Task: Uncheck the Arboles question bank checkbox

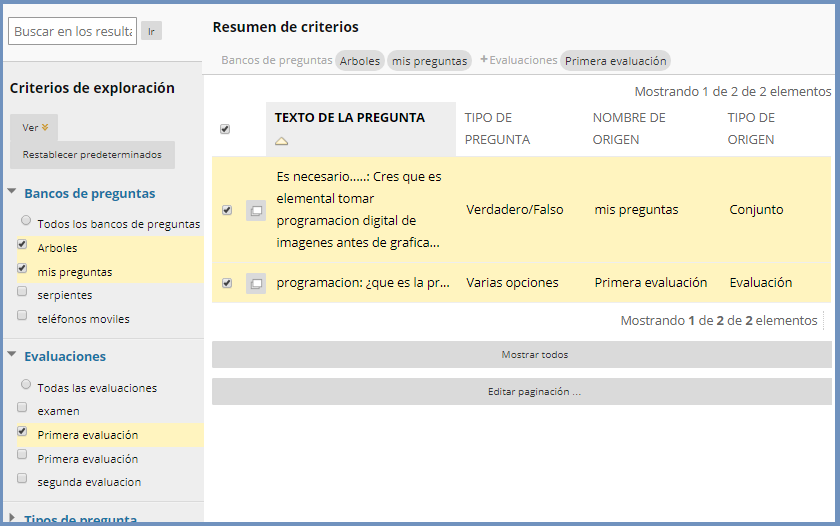Action: [x=22, y=245]
